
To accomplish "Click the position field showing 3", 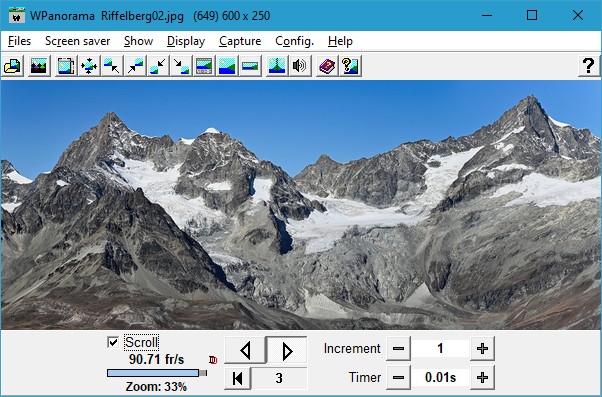I will pyautogui.click(x=279, y=378).
